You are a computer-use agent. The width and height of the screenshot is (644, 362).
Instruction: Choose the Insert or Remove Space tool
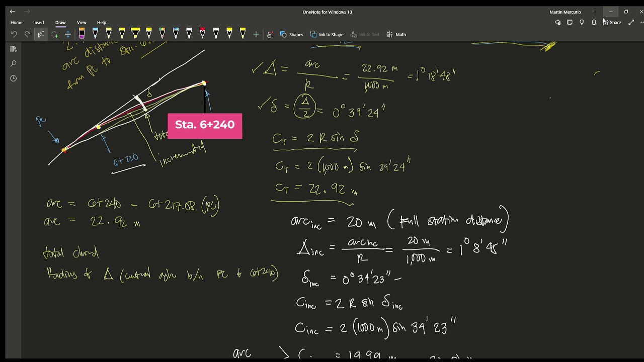pos(67,34)
